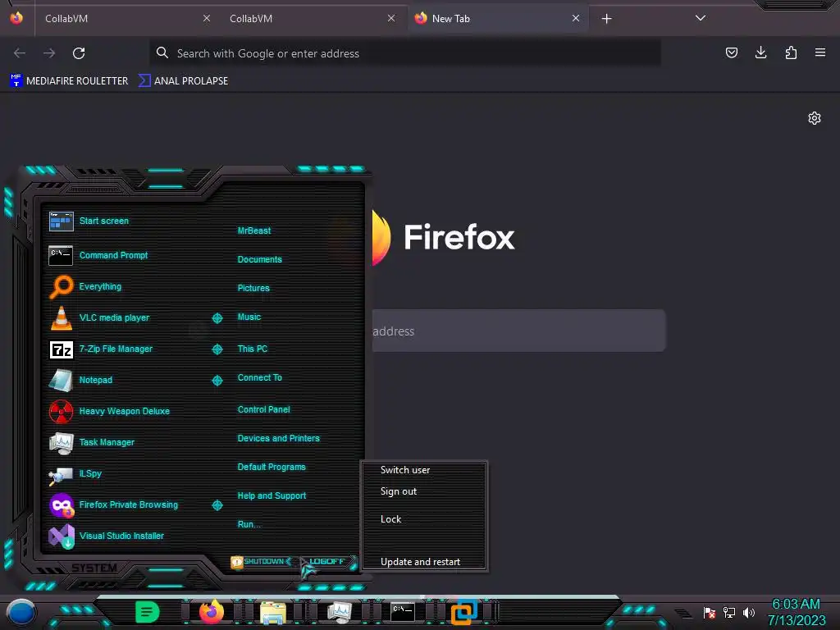Select Lock menu entry
840x630 pixels.
point(390,519)
